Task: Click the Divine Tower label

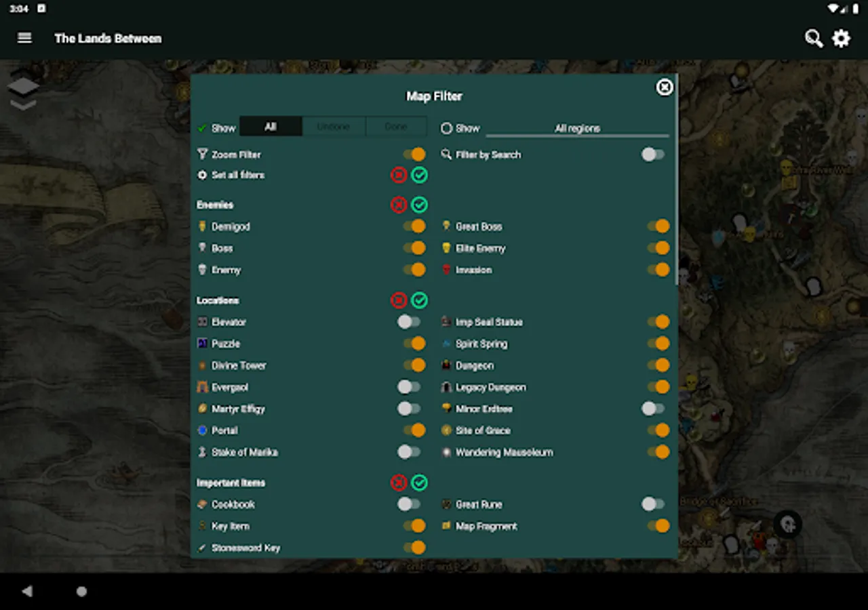Action: pos(239,365)
